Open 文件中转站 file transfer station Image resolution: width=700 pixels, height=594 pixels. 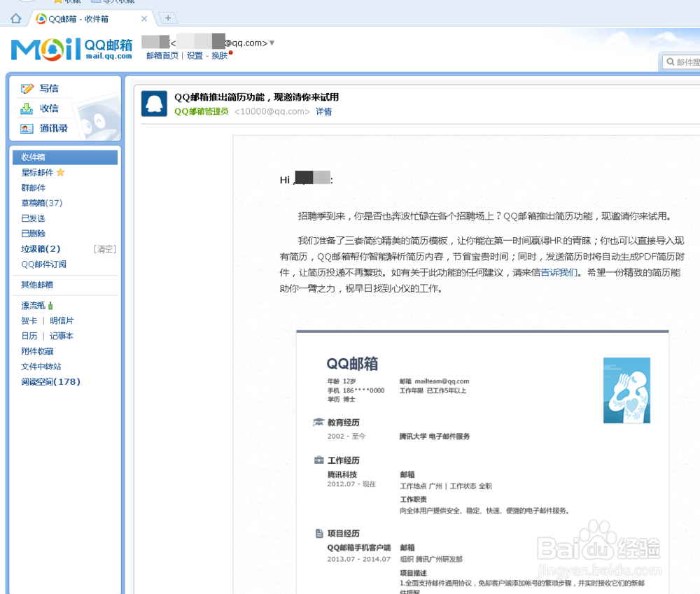pyautogui.click(x=41, y=367)
